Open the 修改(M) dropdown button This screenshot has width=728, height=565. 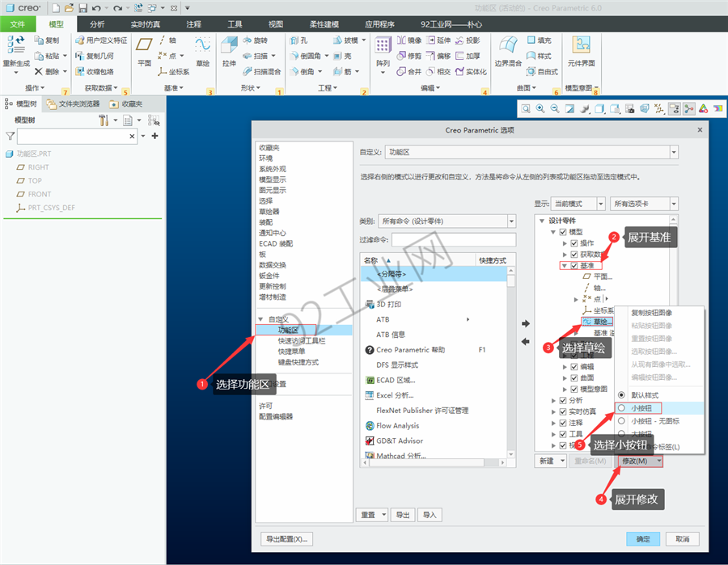pyautogui.click(x=641, y=461)
